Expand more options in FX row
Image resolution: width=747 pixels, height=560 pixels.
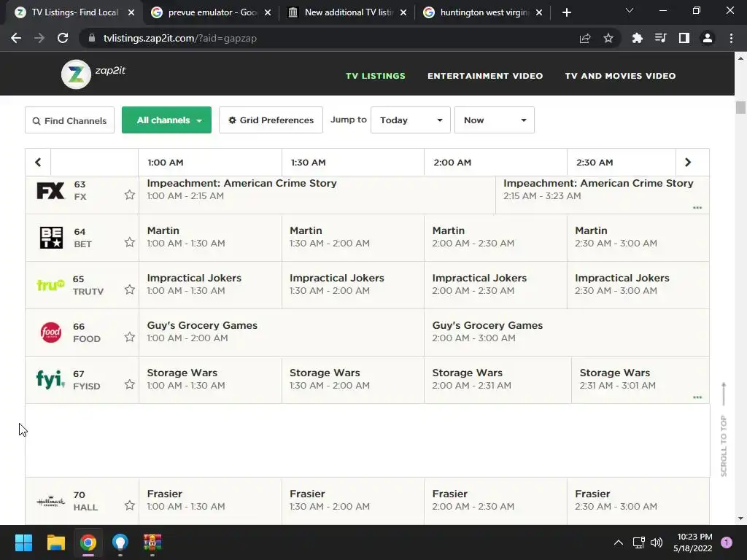coord(697,208)
